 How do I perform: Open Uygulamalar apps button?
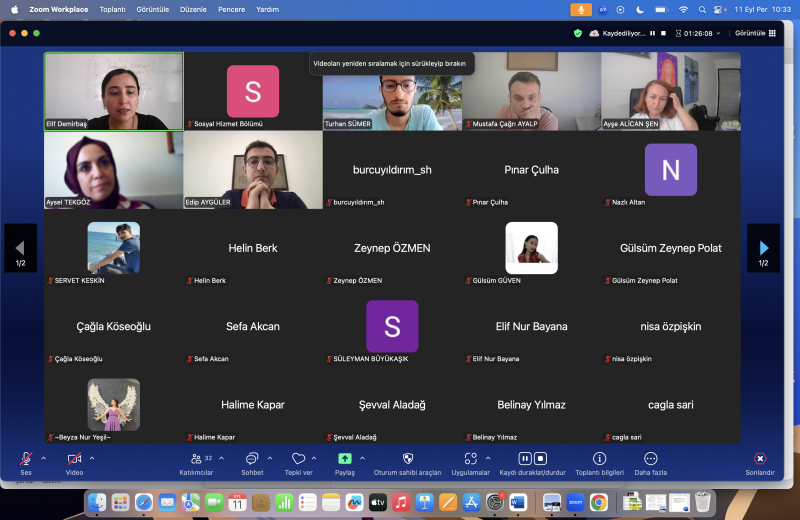pos(470,464)
